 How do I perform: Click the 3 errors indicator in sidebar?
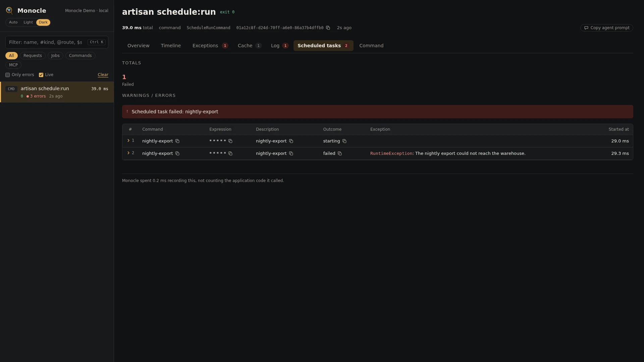click(x=36, y=97)
